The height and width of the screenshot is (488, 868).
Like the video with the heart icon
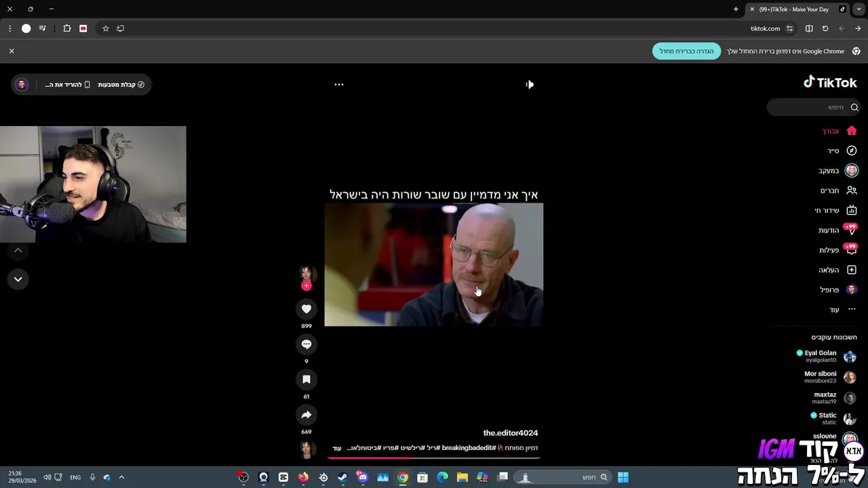(x=307, y=309)
